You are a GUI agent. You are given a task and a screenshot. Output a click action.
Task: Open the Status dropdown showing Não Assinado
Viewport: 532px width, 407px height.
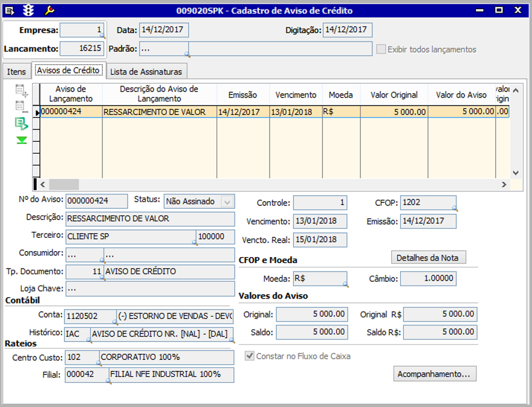click(227, 201)
